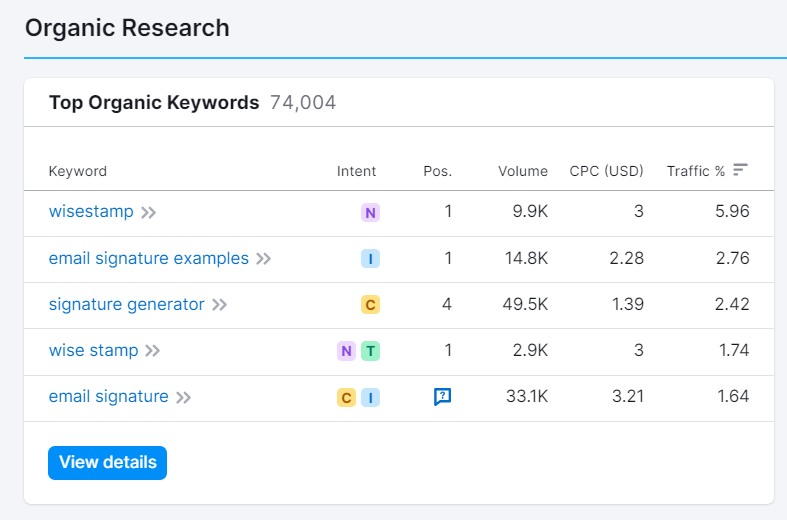
Task: Click the 3.21 CPC value
Action: coord(628,396)
